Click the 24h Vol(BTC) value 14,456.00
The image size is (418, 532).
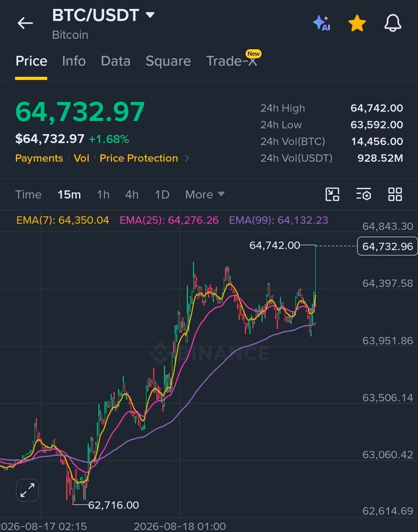coord(377,142)
